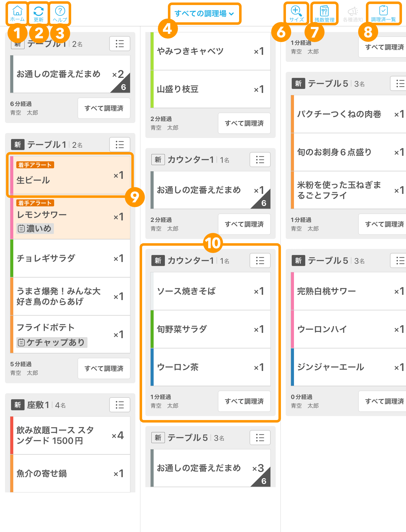406x532 pixels.
Task: Select the ウーロンハイ order row
Action: [348, 329]
